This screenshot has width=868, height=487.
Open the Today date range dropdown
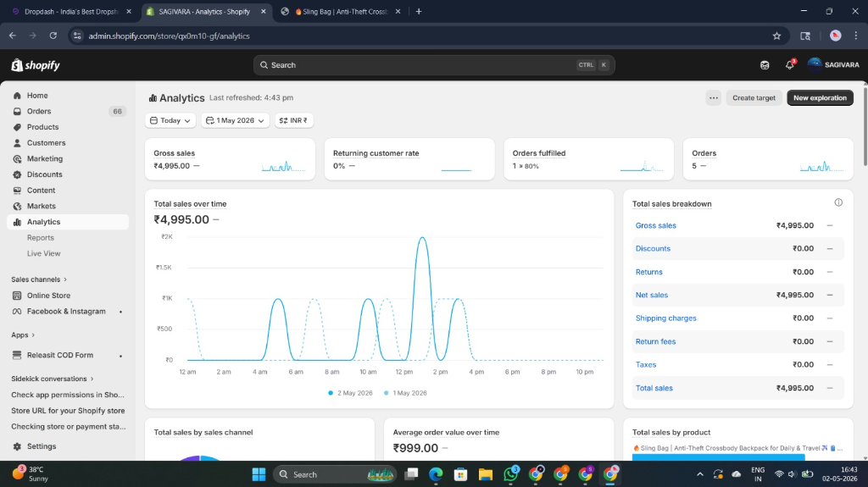170,120
